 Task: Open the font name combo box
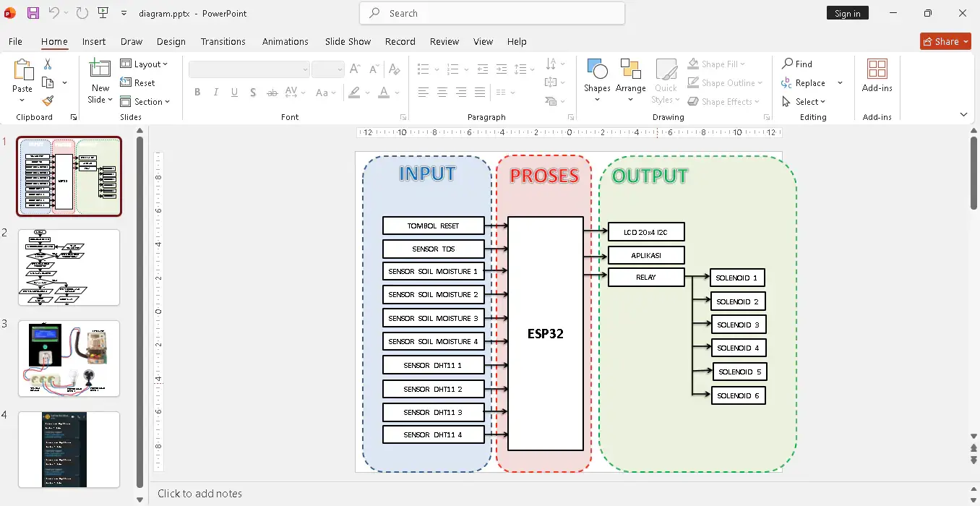249,69
